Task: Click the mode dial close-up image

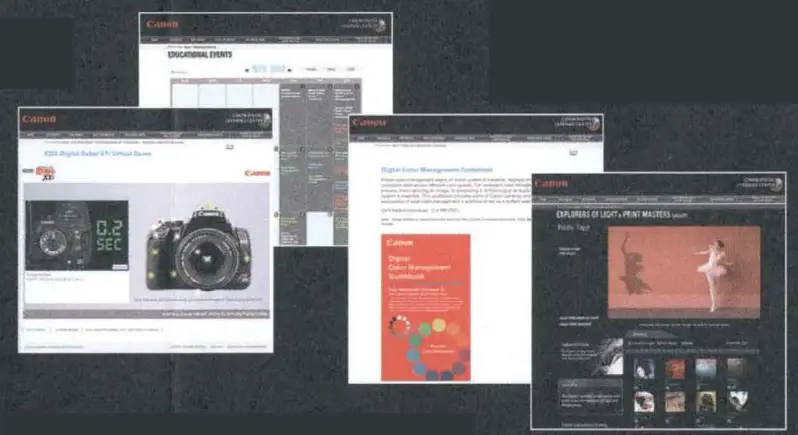Action: [x=58, y=236]
